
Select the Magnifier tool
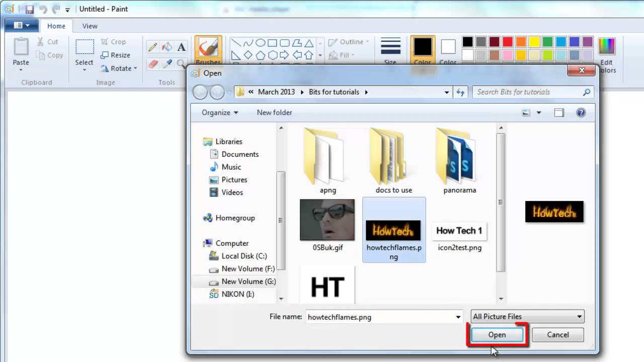pyautogui.click(x=181, y=64)
